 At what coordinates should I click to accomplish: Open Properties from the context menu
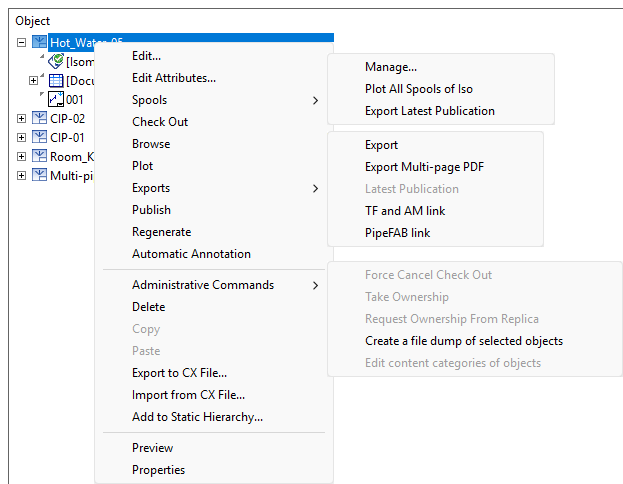pyautogui.click(x=158, y=470)
